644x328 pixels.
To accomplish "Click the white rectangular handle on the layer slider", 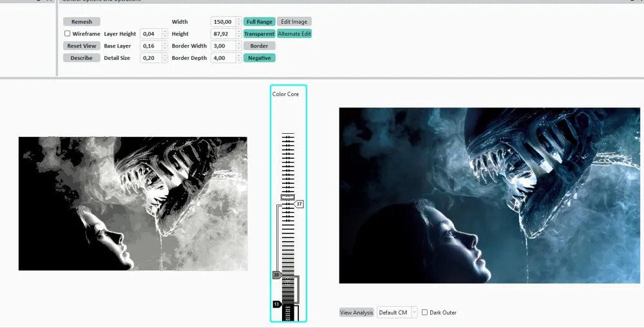I will (288, 197).
